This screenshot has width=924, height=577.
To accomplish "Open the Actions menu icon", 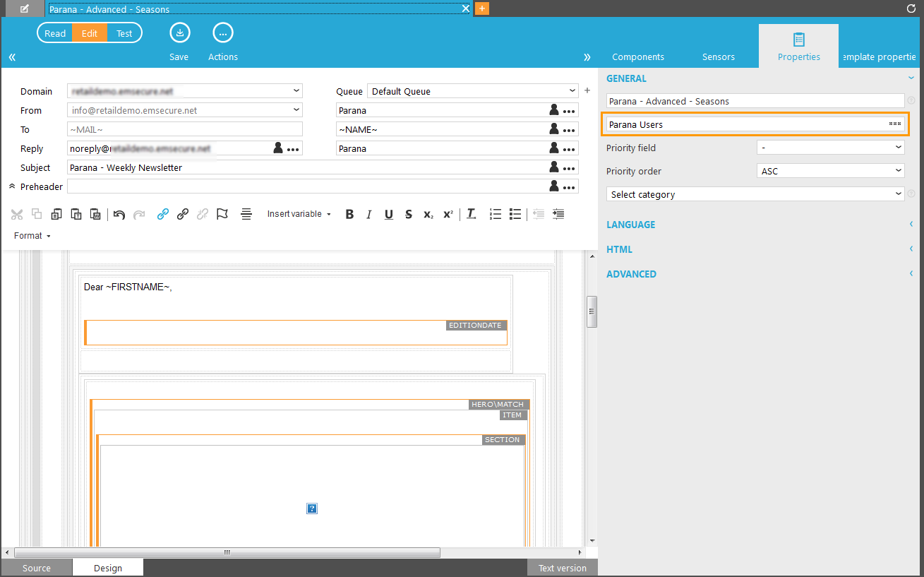I will (223, 33).
